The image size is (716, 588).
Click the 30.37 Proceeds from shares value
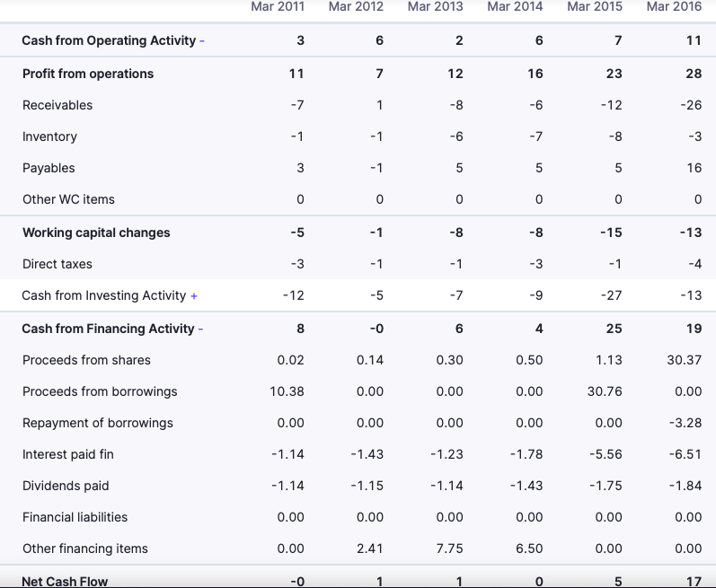685,360
